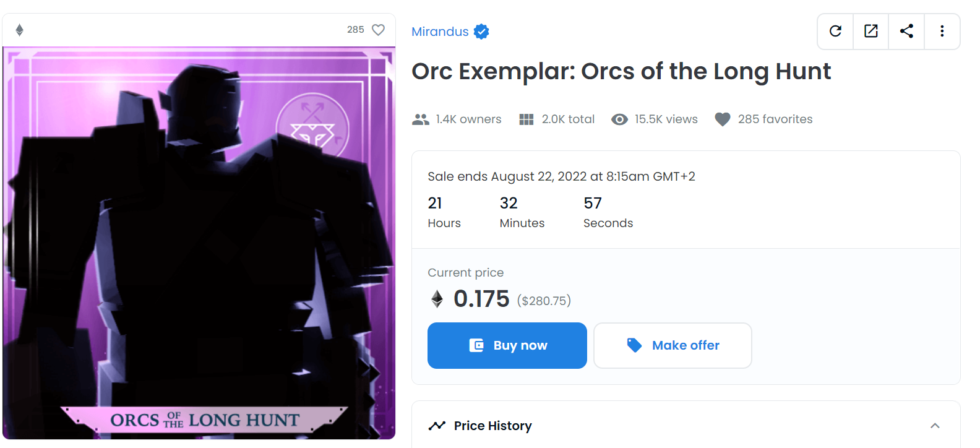This screenshot has height=448, width=980.
Task: Click the 285 favorites link
Action: pos(775,119)
